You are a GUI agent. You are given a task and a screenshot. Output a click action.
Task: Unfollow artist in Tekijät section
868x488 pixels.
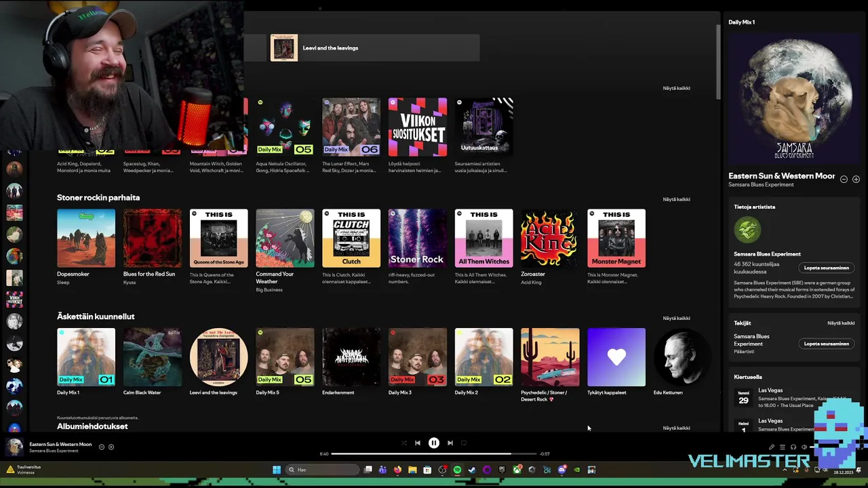826,344
